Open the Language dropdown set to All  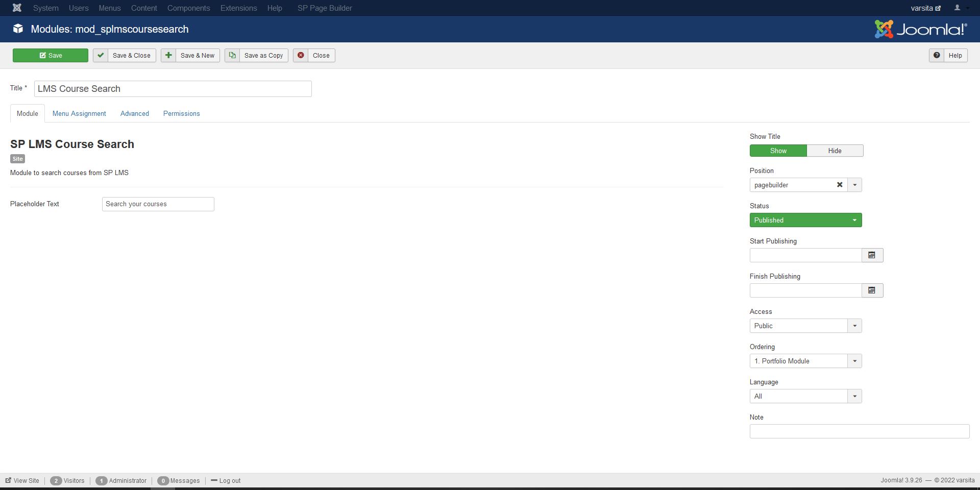point(855,396)
